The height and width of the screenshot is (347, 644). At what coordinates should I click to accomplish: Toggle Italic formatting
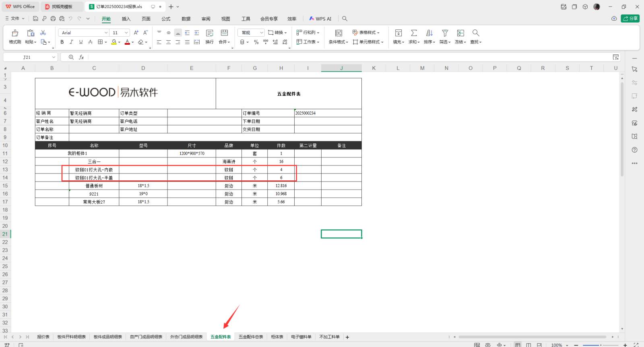(x=71, y=42)
